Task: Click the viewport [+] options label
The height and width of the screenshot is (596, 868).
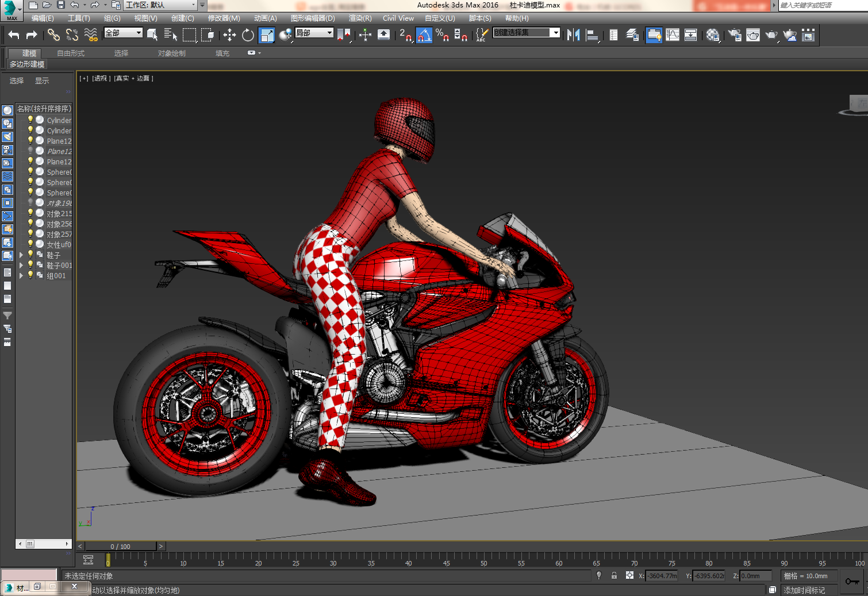Action: (84, 78)
